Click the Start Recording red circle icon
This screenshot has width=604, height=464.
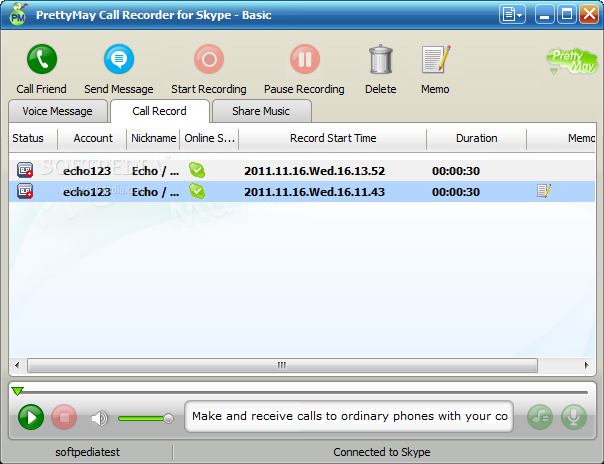point(209,59)
